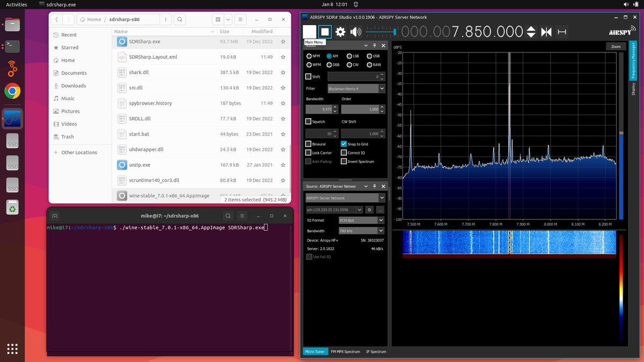
Task: Pin the Radio panel
Action: (x=376, y=45)
